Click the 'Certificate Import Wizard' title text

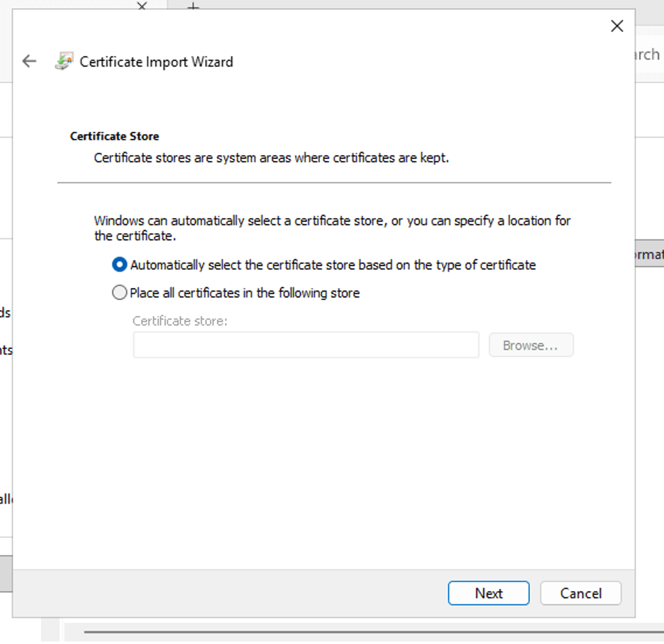click(x=156, y=62)
